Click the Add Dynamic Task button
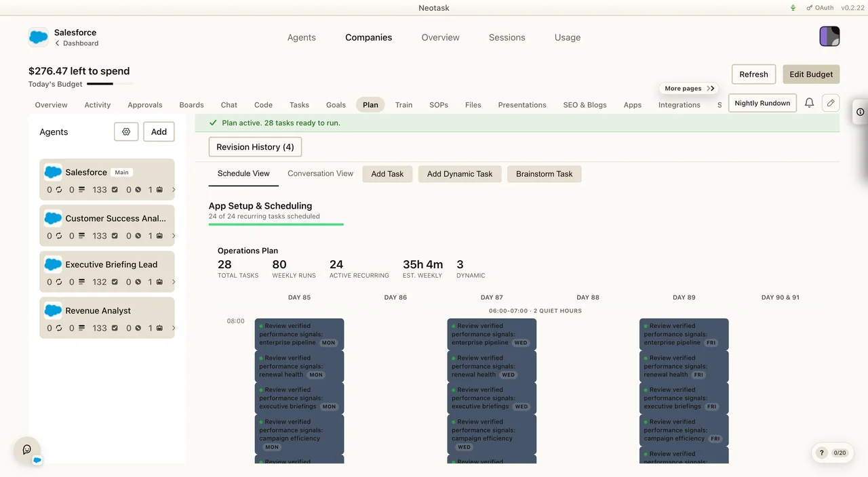The height and width of the screenshot is (477, 868). click(x=460, y=174)
